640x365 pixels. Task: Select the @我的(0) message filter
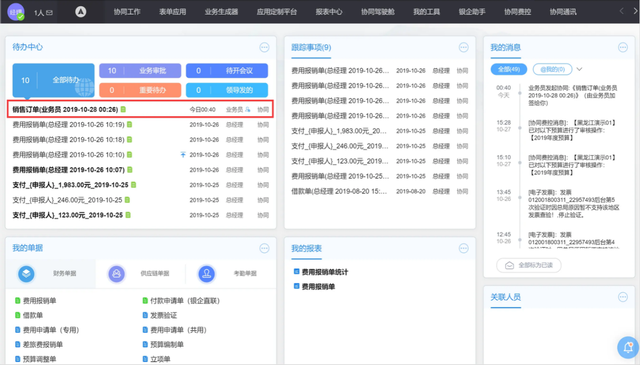pyautogui.click(x=553, y=69)
